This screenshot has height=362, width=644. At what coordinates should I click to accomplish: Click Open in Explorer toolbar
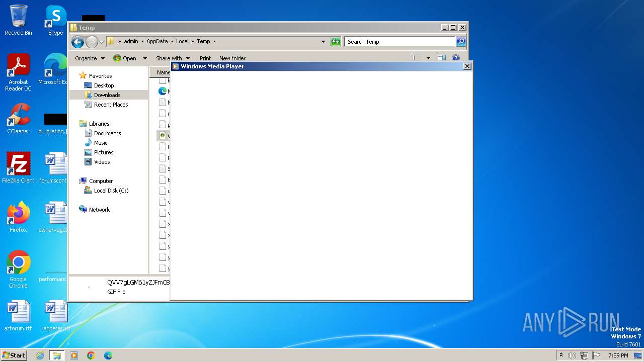pyautogui.click(x=125, y=58)
